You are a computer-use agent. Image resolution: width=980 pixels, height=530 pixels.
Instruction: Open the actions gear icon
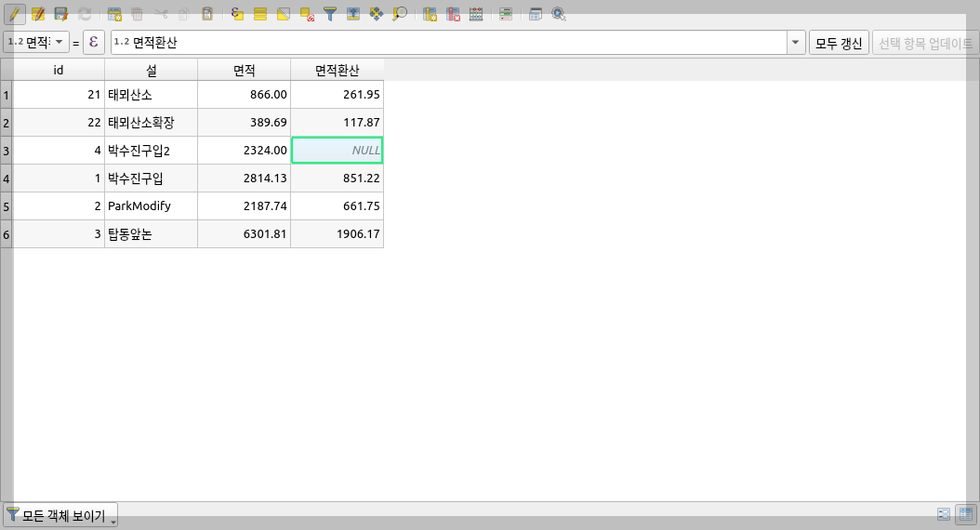pyautogui.click(x=559, y=14)
